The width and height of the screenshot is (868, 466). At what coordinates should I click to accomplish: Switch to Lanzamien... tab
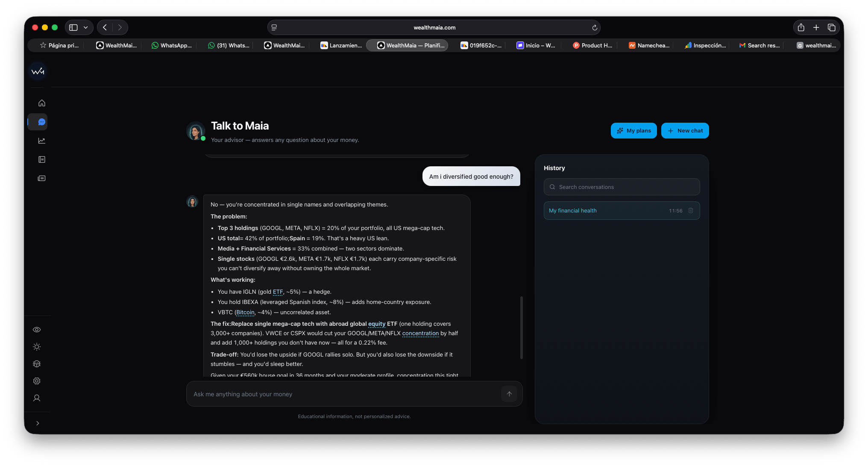click(341, 45)
